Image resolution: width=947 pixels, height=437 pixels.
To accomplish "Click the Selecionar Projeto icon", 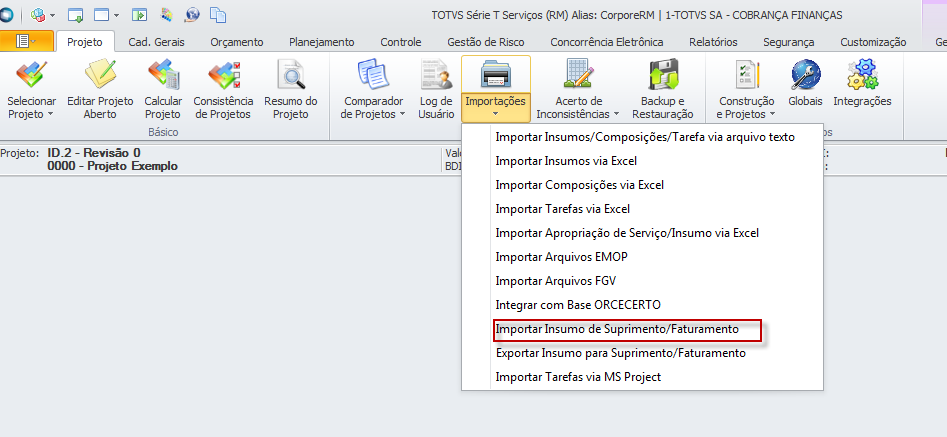I will (31, 74).
